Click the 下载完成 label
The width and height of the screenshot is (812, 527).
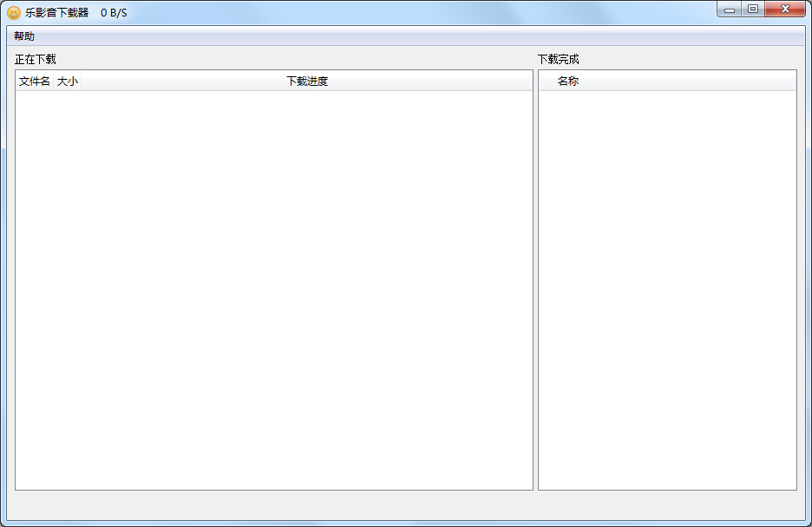559,60
